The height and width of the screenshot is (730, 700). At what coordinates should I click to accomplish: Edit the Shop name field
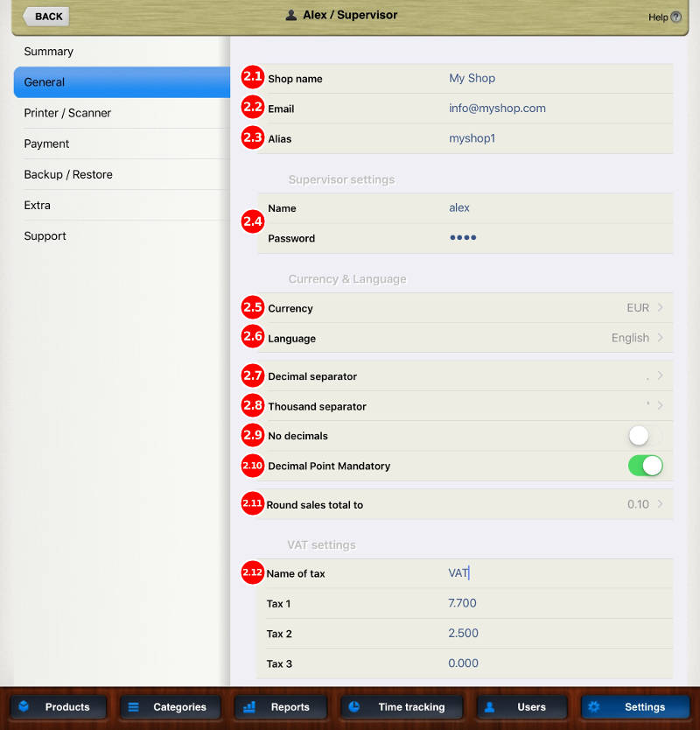472,79
